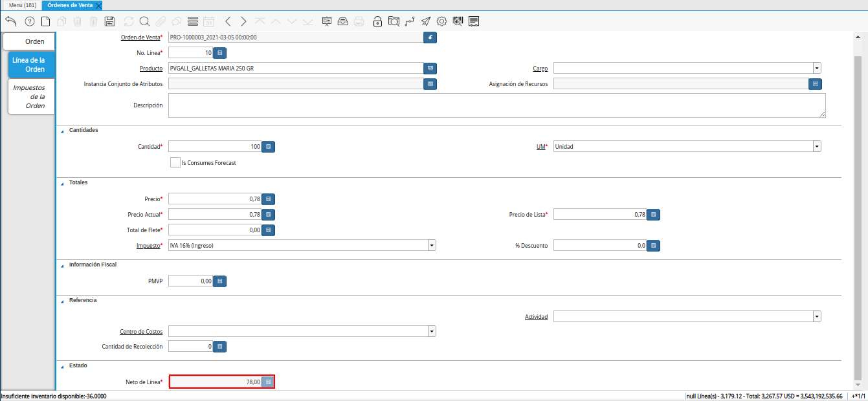Click the Archive tray icon

coord(343,21)
